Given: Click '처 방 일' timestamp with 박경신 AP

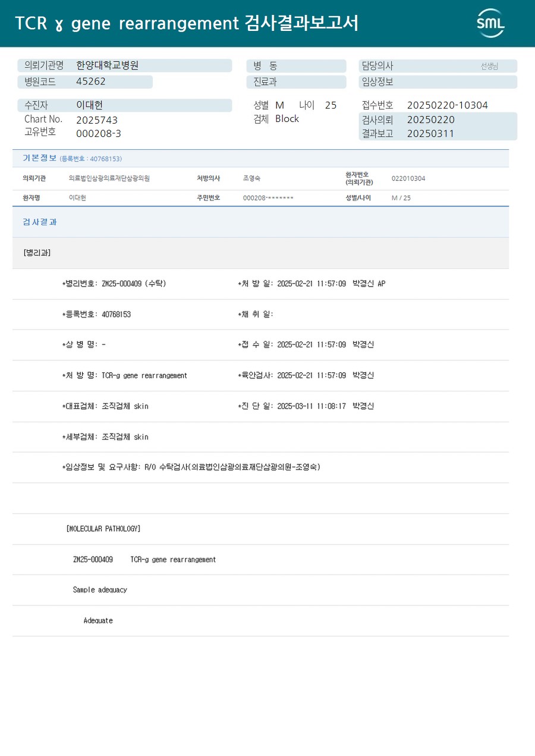Looking at the screenshot, I should click(311, 284).
